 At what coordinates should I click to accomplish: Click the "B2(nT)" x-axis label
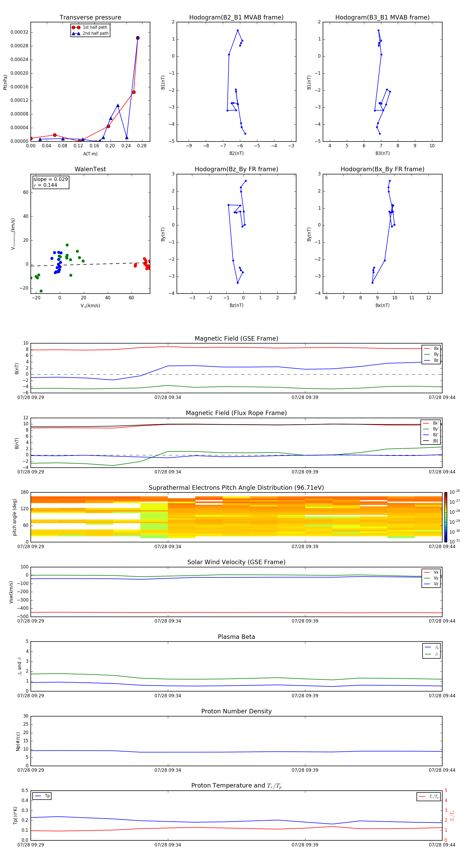[x=236, y=153]
